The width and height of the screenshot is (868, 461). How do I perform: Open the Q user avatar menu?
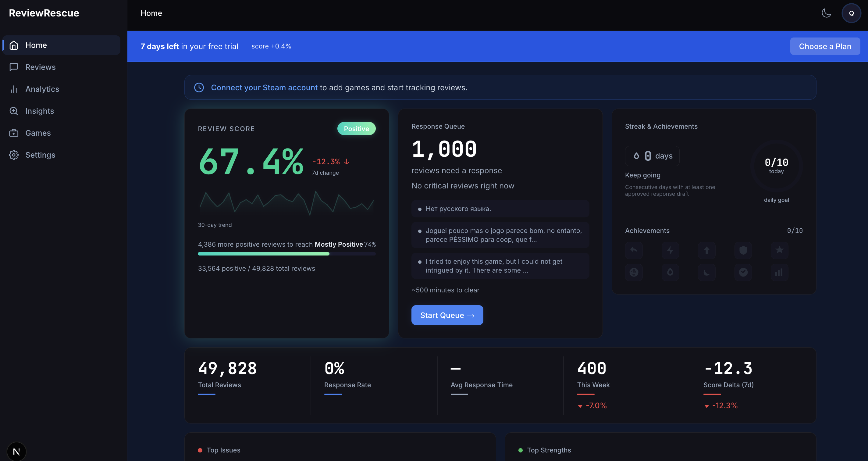851,13
